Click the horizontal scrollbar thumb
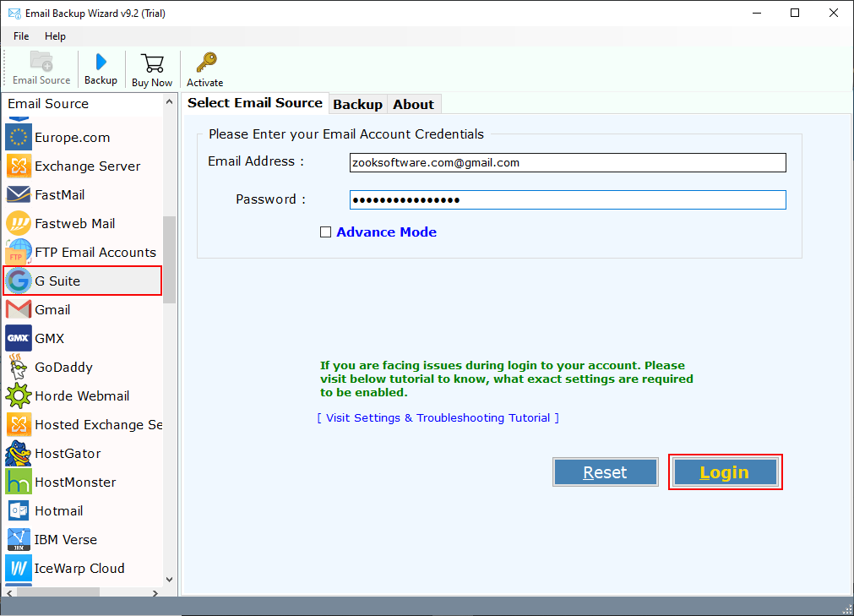 pos(57,592)
